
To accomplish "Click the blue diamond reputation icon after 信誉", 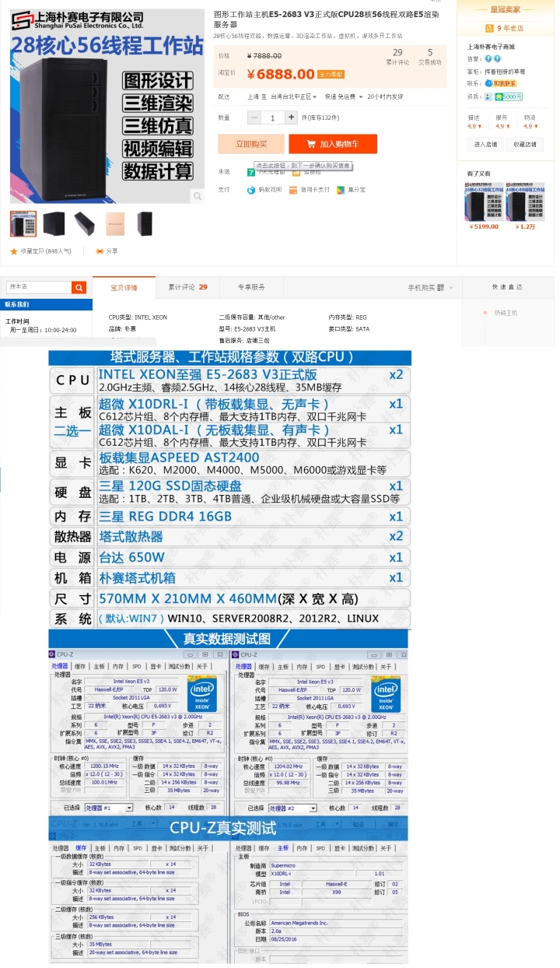I will click(491, 58).
